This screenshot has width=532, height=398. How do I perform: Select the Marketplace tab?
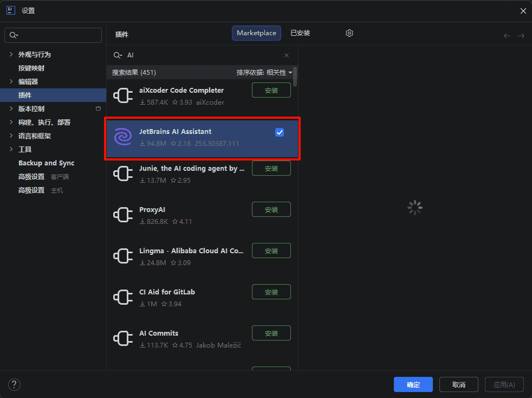click(256, 33)
